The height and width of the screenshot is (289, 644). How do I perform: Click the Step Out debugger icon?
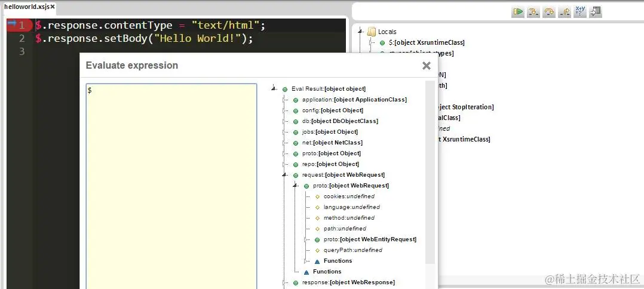pos(565,11)
